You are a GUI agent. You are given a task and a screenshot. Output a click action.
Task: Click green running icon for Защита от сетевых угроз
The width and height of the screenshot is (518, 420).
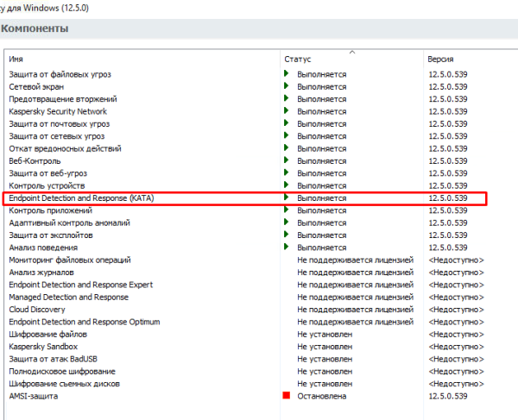(287, 135)
